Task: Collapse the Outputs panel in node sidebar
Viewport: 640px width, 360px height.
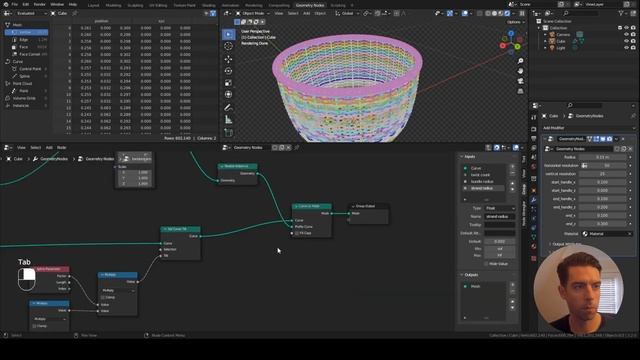Action: [x=471, y=275]
